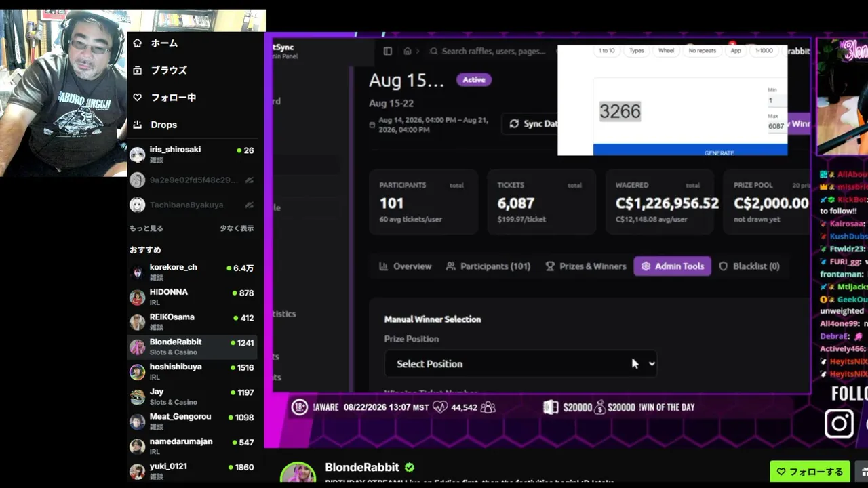
Task: Click the heart icon beside フォロー中
Action: tap(138, 97)
